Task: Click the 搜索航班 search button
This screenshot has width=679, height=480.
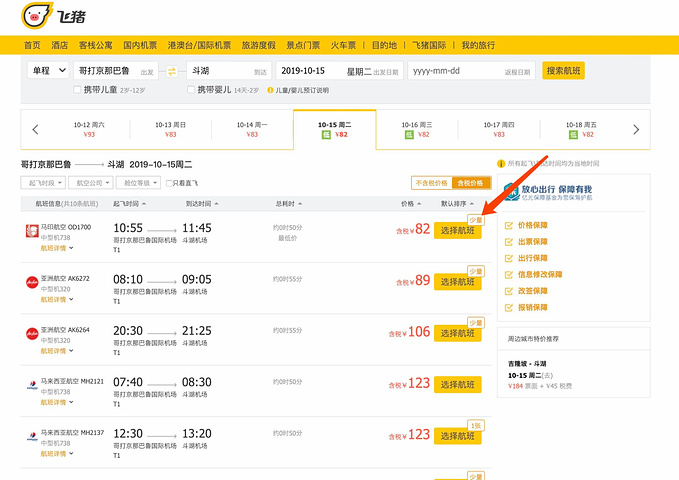Action: coord(563,71)
